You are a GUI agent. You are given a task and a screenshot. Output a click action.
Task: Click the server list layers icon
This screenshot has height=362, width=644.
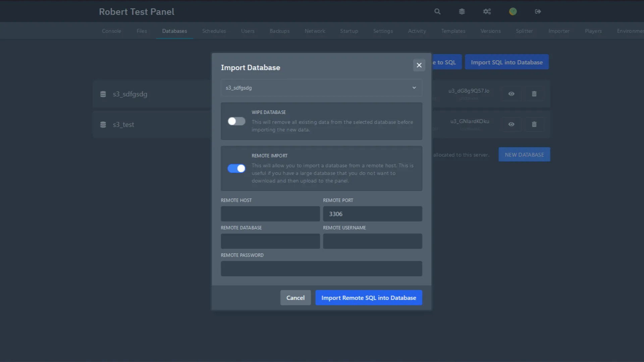(462, 11)
